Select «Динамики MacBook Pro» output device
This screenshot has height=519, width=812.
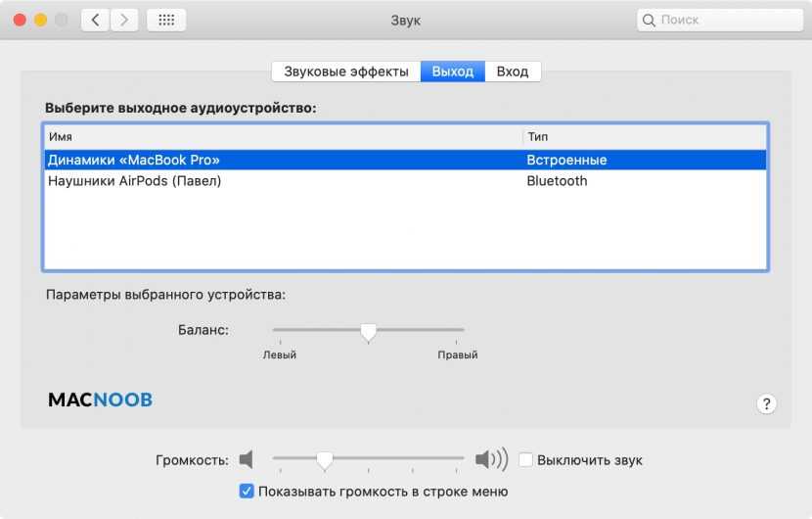coord(134,160)
